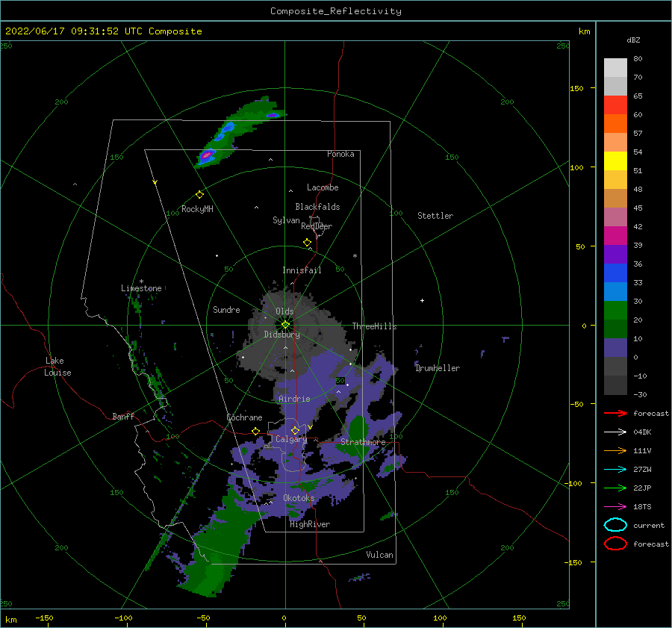Image resolution: width=672 pixels, height=628 pixels.
Task: Click the Banff town label
Action: tap(123, 416)
